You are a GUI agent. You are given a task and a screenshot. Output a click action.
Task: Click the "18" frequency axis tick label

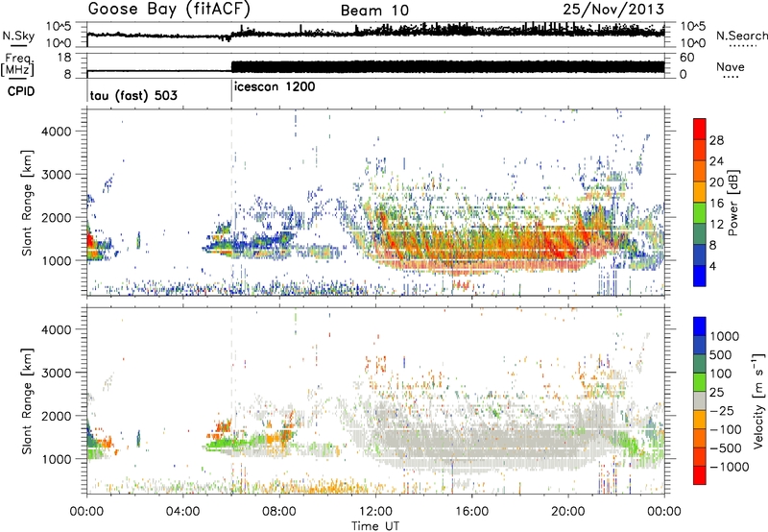point(64,58)
